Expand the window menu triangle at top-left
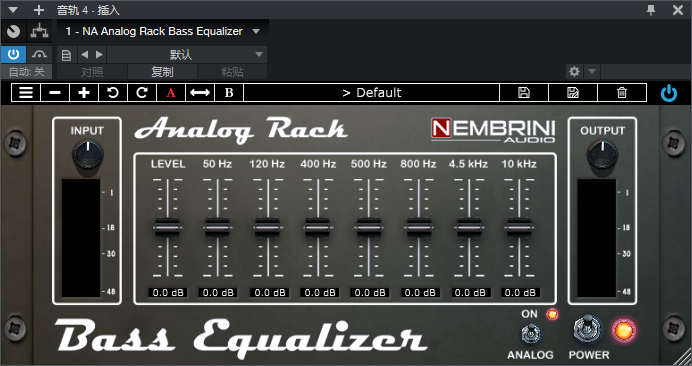This screenshot has height=366, width=692. [x=13, y=10]
